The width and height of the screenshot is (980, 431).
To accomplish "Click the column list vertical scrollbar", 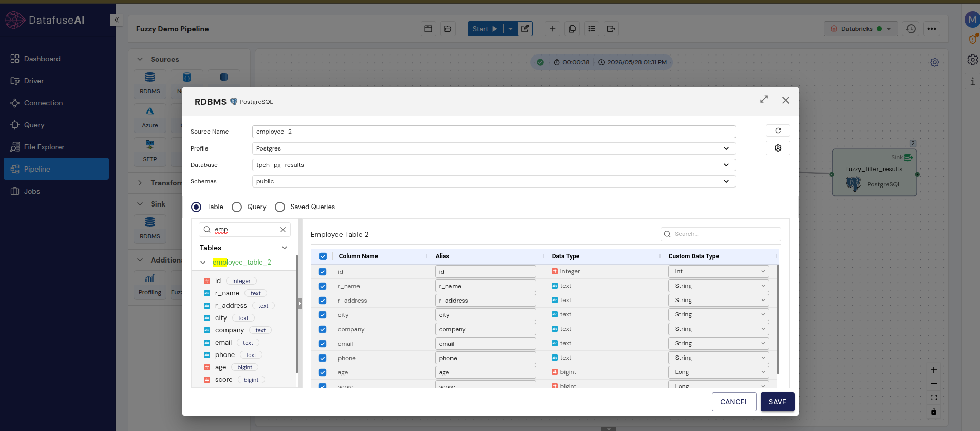I will (778, 320).
